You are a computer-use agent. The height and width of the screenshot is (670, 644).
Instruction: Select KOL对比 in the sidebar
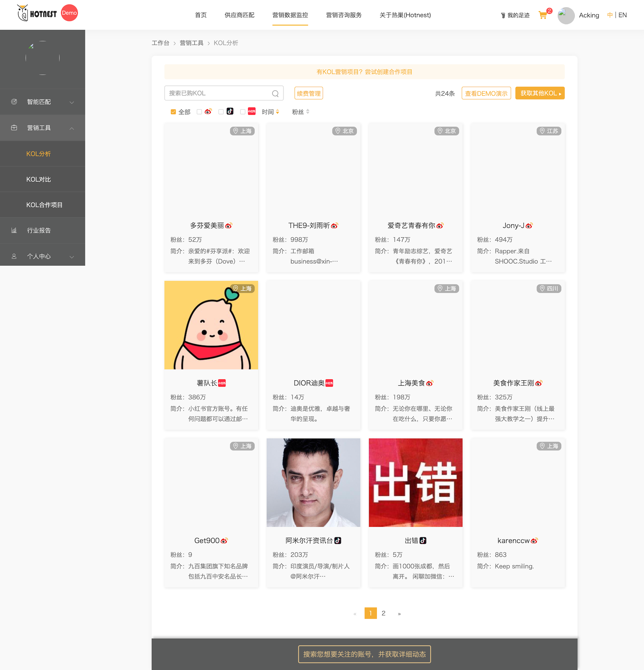(39, 179)
